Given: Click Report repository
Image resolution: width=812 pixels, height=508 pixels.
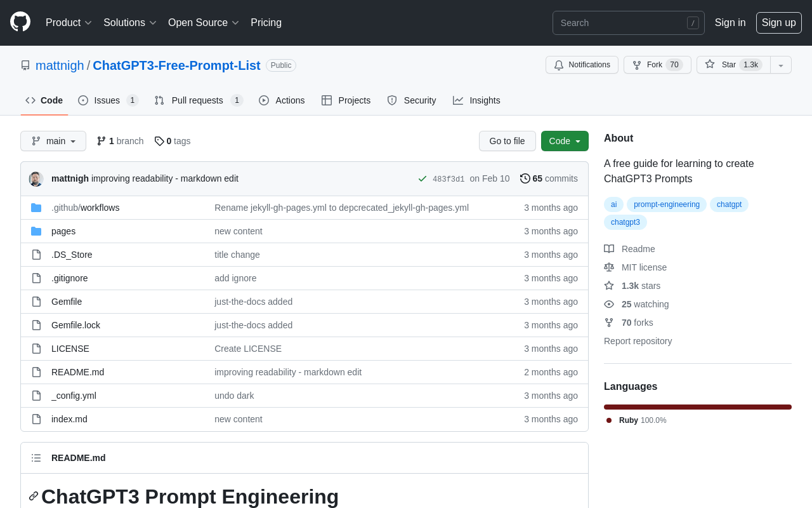Looking at the screenshot, I should click(638, 341).
